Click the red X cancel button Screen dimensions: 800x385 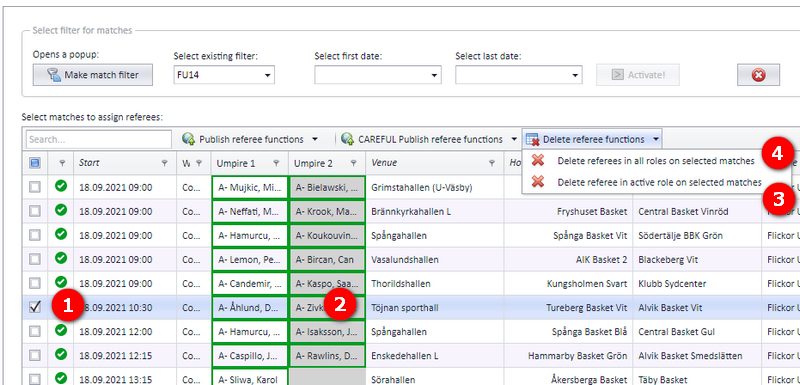[x=758, y=75]
